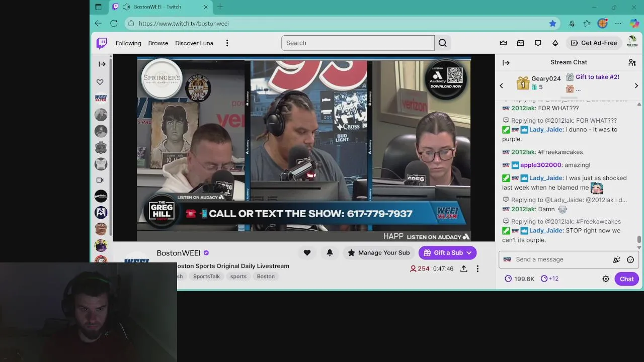Image resolution: width=644 pixels, height=362 pixels.
Task: Open the Prime Loot crown icon
Action: click(503, 43)
